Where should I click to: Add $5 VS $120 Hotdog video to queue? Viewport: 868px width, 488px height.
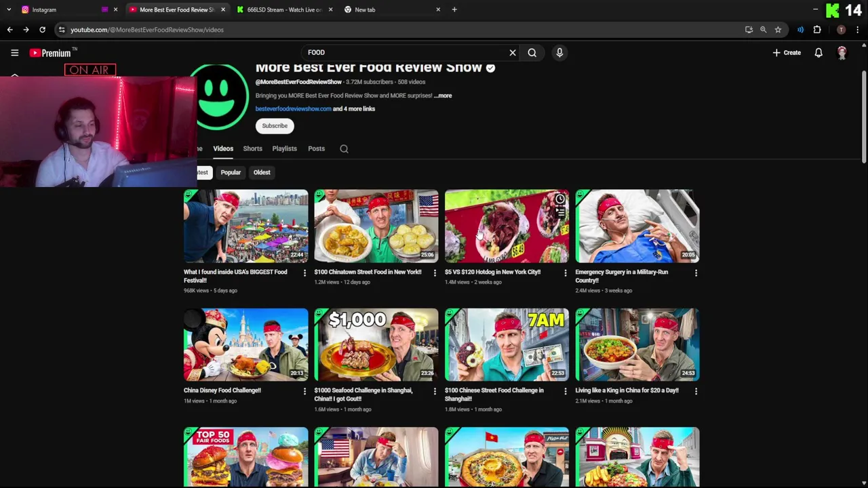[x=559, y=213]
